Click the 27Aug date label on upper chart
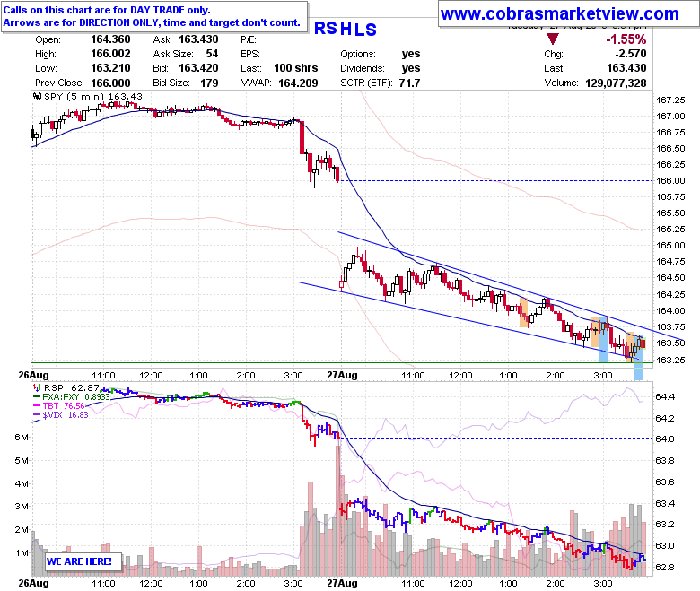 pyautogui.click(x=343, y=375)
